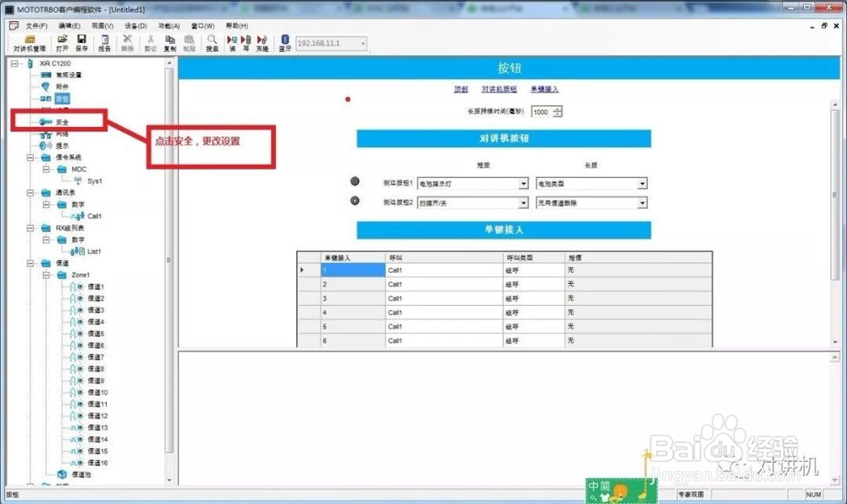The width and height of the screenshot is (847, 504).
Task: Open the 编辑(E) menu
Action: 69,26
